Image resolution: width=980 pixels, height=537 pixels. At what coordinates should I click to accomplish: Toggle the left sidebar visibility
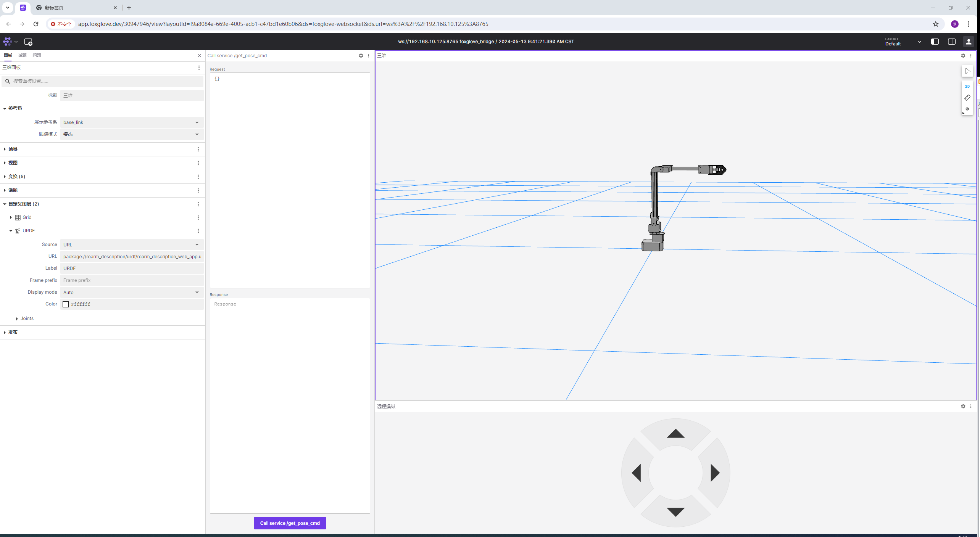935,42
